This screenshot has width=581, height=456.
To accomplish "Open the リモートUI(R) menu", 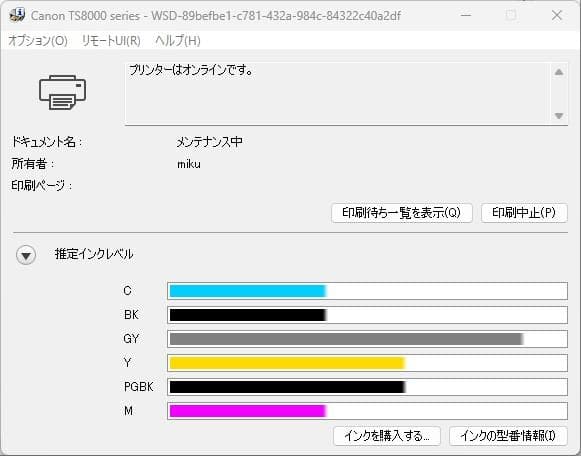I will [x=111, y=40].
